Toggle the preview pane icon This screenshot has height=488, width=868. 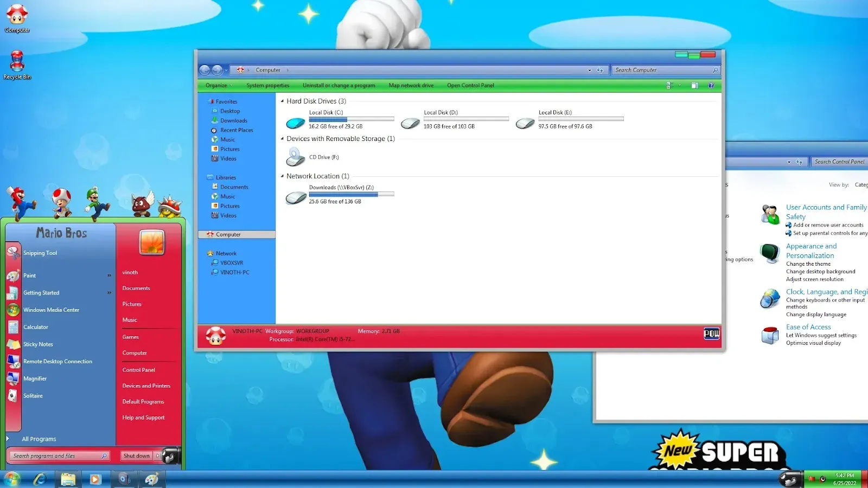[694, 86]
